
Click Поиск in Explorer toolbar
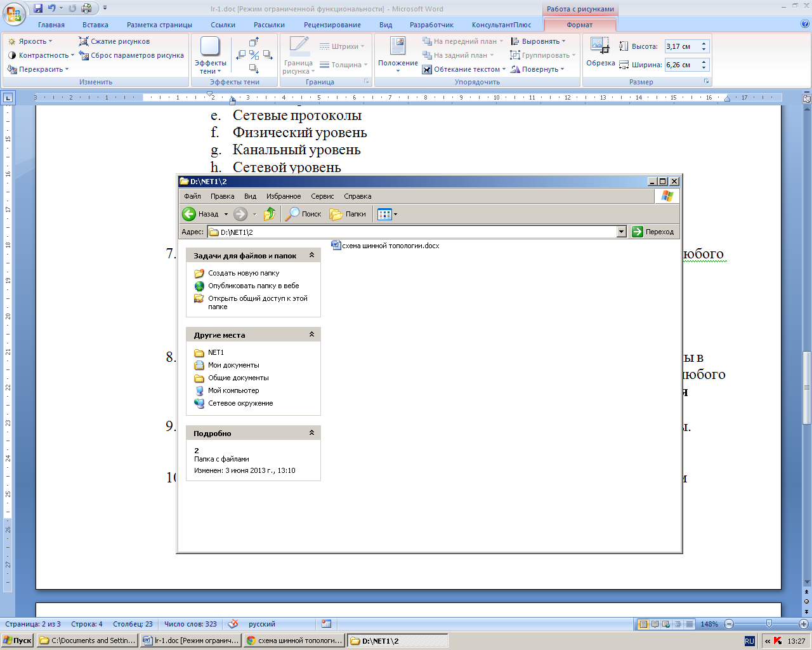coord(303,214)
